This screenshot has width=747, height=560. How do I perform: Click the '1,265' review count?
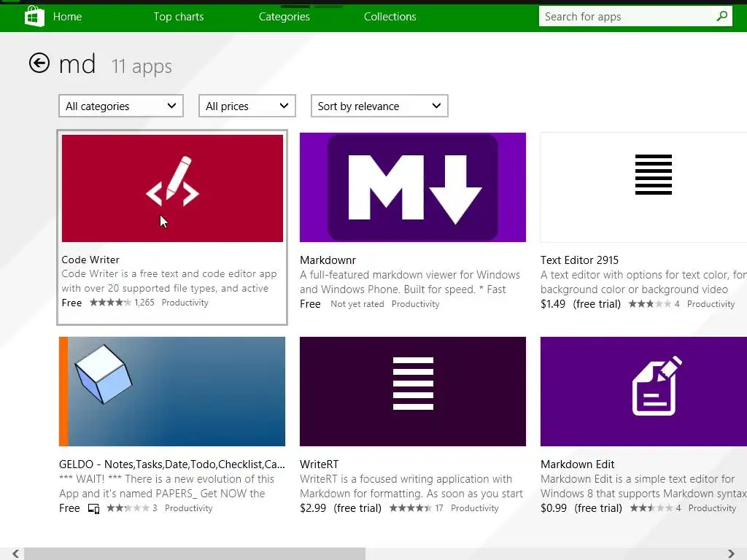[144, 303]
